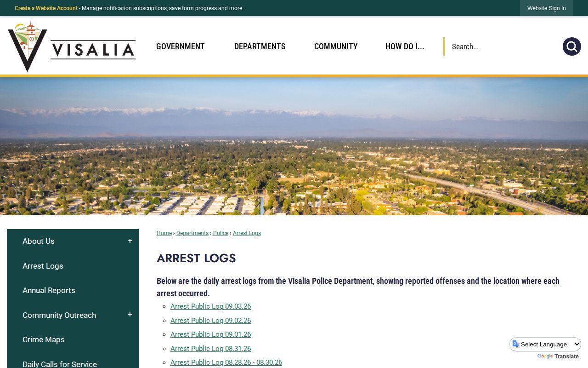Open Arrest Public Log 09.02.26
This screenshot has width=588, height=368.
[x=210, y=321]
